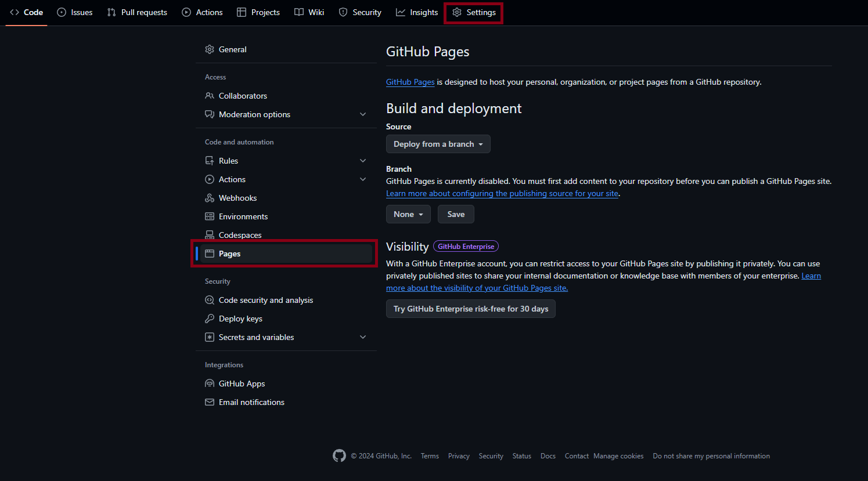Open the None branch dropdown
868x481 pixels.
coord(408,214)
